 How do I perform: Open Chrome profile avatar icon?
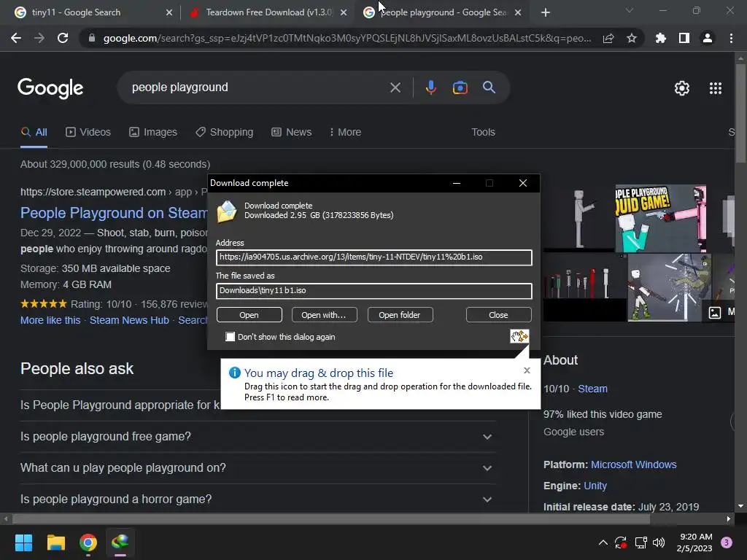coord(708,38)
